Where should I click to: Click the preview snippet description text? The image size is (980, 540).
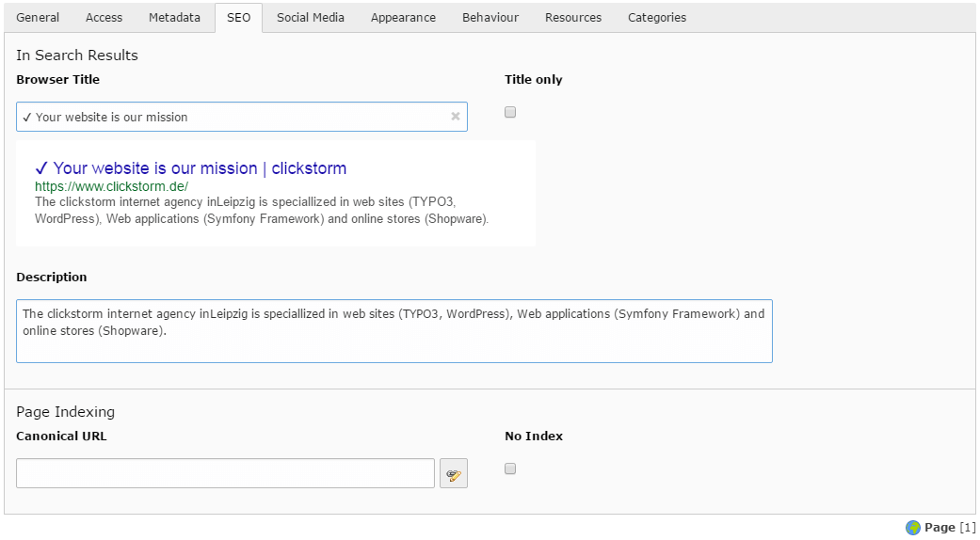[261, 211]
